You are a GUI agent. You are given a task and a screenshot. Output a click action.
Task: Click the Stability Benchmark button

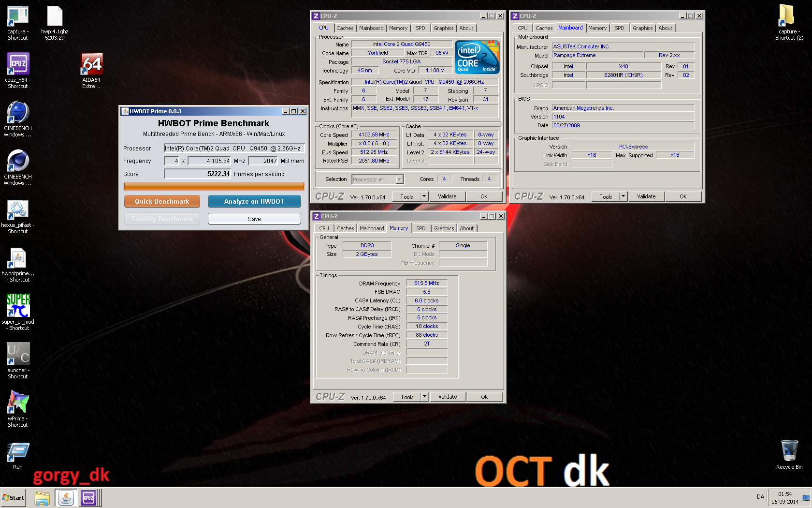click(x=162, y=219)
